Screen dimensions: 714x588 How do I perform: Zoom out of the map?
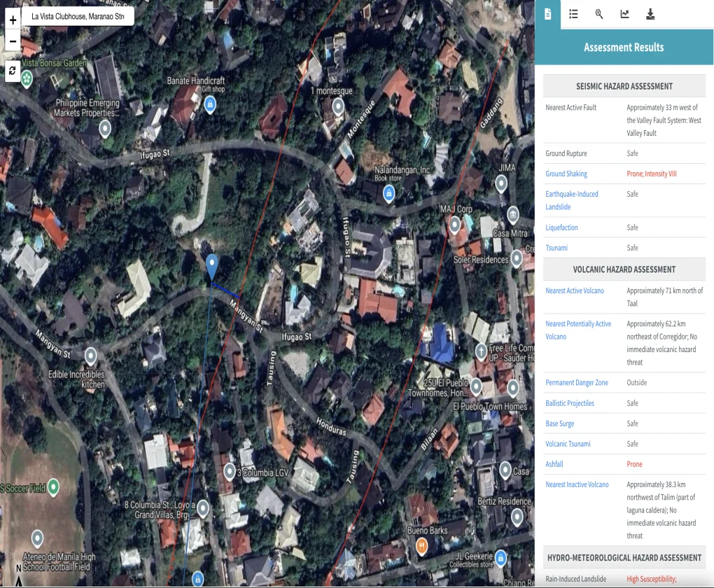pos(13,41)
